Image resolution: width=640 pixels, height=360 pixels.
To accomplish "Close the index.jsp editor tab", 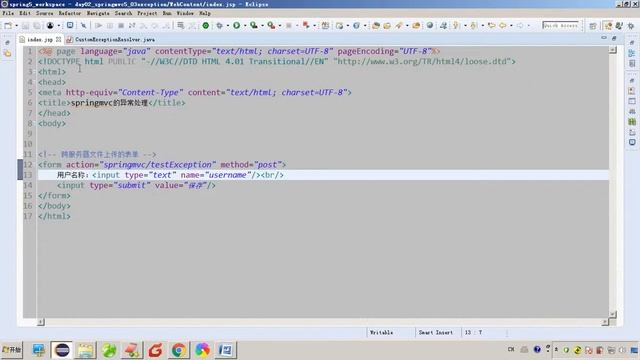I will pyautogui.click(x=58, y=40).
